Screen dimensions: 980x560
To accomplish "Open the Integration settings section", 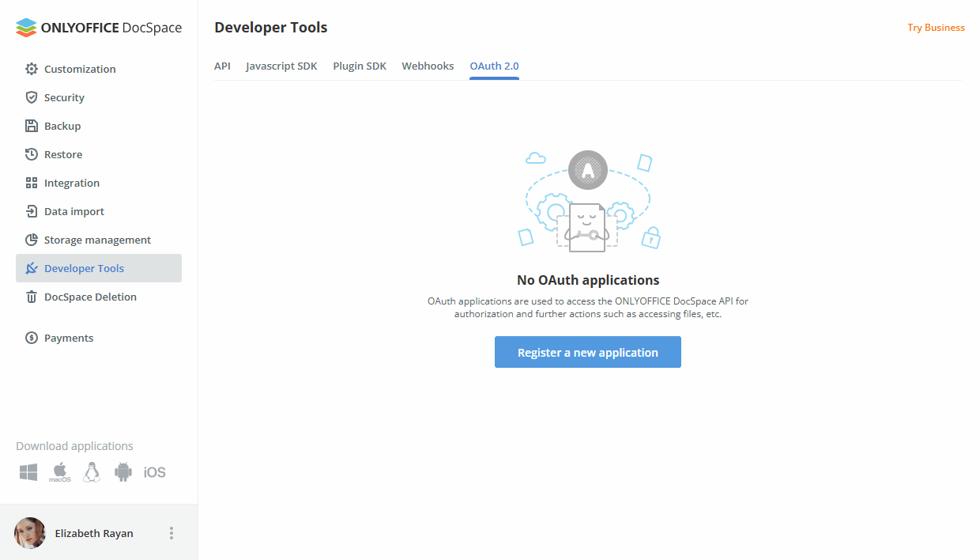I will (99, 183).
